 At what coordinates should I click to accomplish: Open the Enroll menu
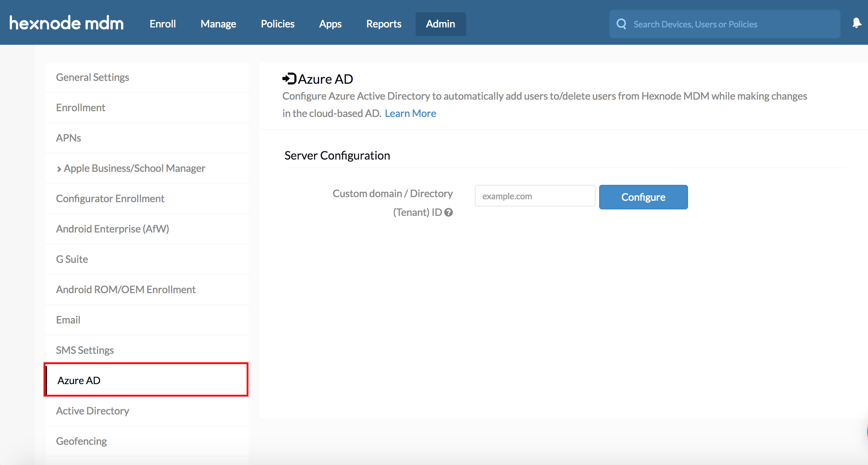(163, 24)
